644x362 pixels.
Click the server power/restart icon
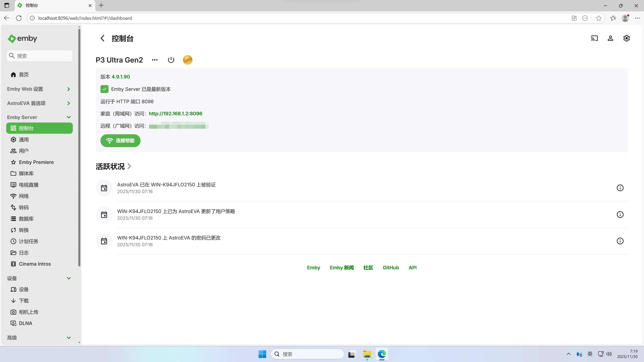171,60
